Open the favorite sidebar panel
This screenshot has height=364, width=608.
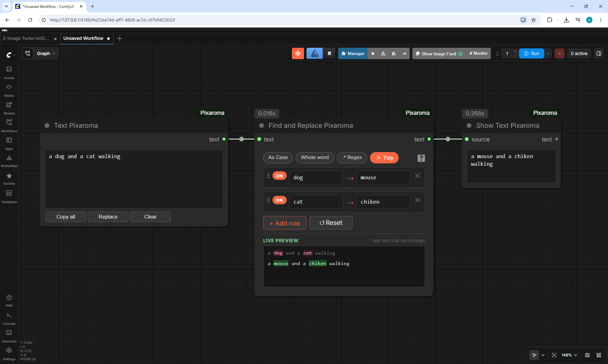[x=9, y=179]
